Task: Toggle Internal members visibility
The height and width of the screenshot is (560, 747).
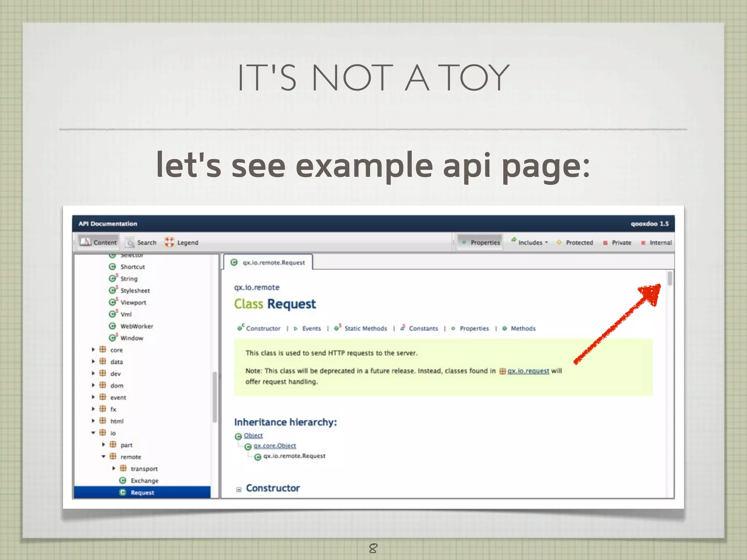Action: coord(656,242)
